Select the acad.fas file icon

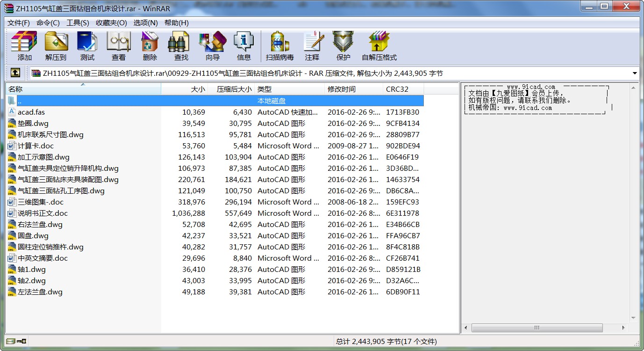point(12,112)
